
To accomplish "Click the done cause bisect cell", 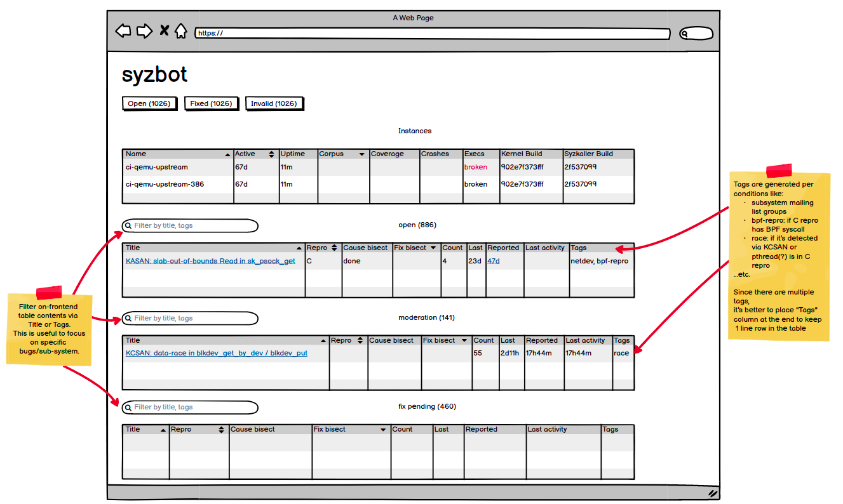I will 352,261.
